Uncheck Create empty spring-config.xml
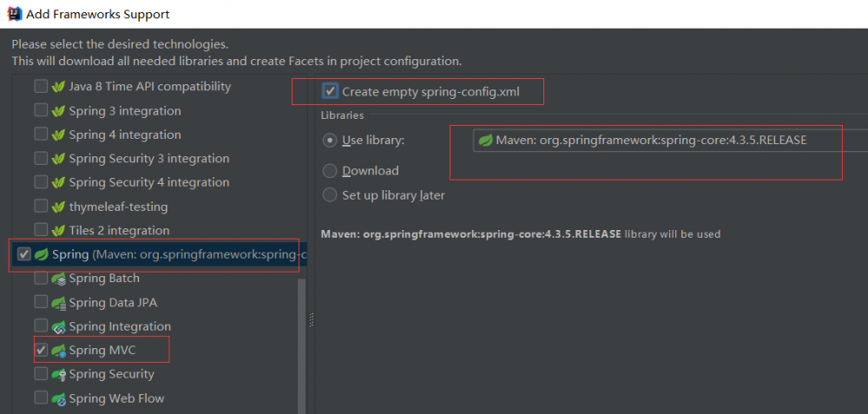The height and width of the screenshot is (414, 868). [x=331, y=91]
